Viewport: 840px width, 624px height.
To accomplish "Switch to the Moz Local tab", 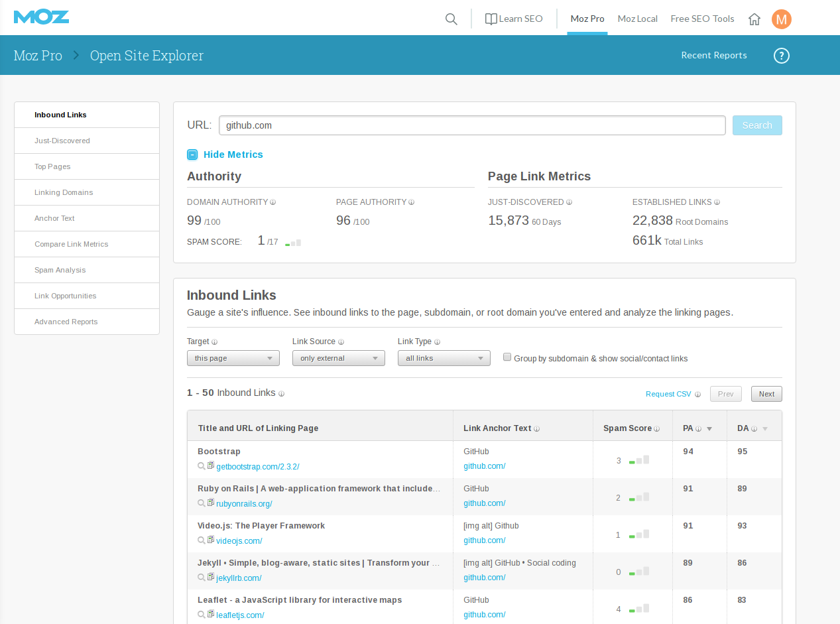I will 637,19.
